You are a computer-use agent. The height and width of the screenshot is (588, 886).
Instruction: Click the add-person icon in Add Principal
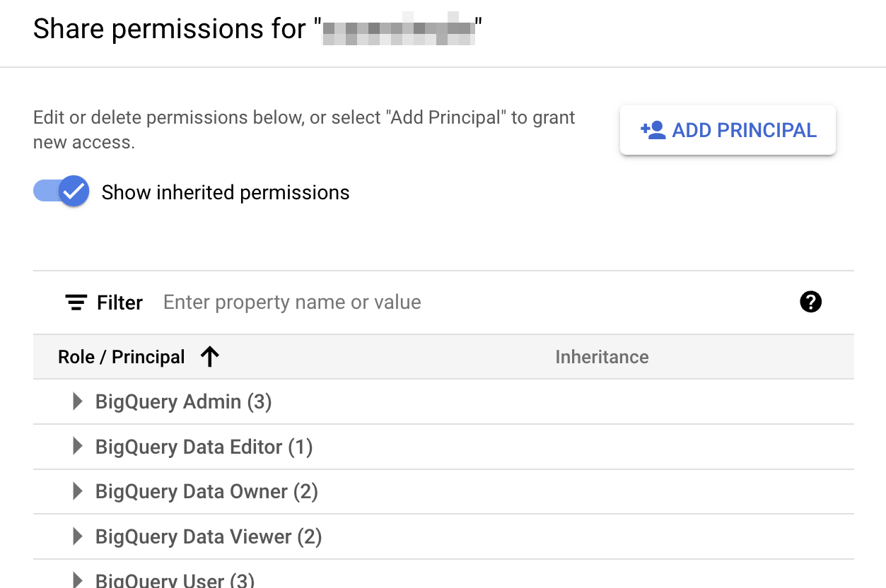(653, 130)
